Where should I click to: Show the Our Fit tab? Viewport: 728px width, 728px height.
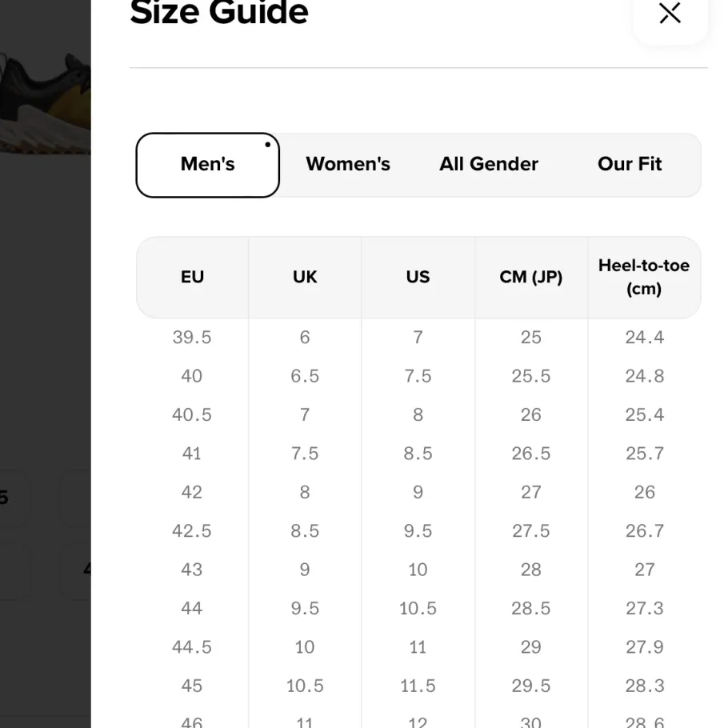[630, 164]
